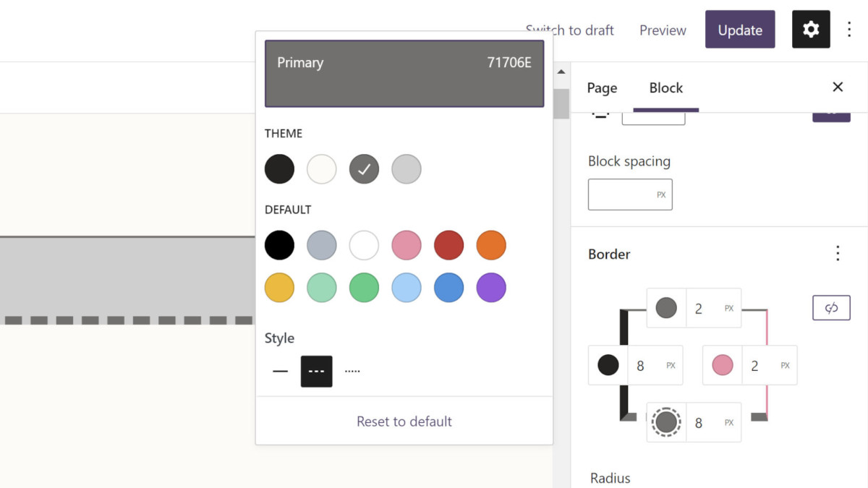Select the solid border style

279,371
